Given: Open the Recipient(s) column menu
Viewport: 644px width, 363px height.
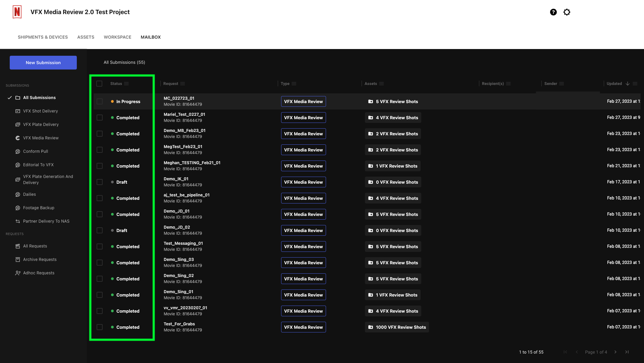Looking at the screenshot, I should click(508, 84).
